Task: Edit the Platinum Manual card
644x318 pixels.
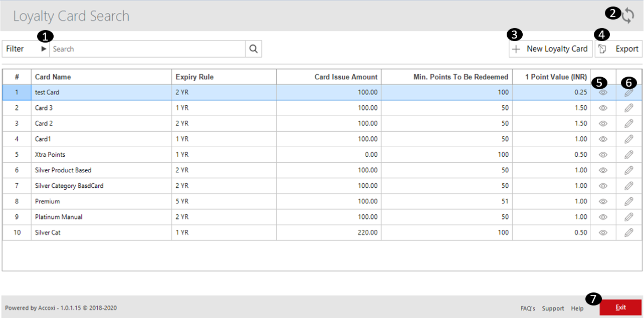Action: tap(629, 217)
